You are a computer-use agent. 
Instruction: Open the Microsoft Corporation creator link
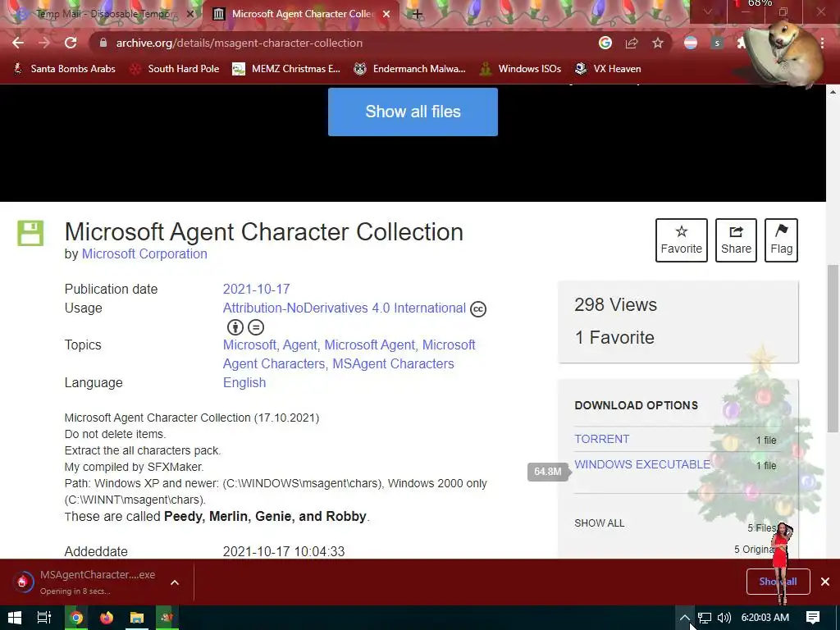pyautogui.click(x=144, y=254)
